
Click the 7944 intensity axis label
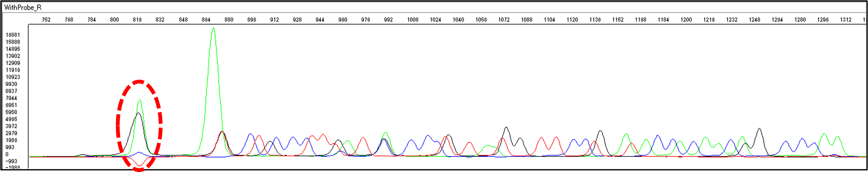(x=11, y=98)
